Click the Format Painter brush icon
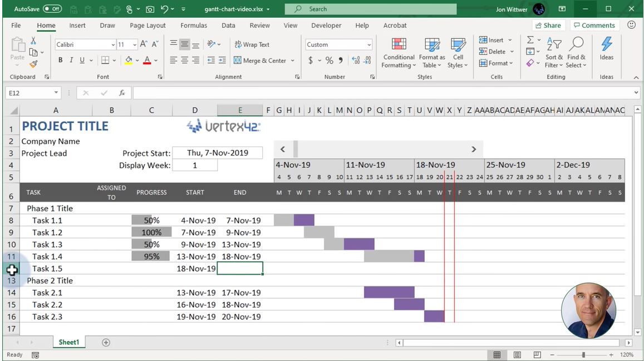The height and width of the screenshot is (361, 644). [x=33, y=64]
